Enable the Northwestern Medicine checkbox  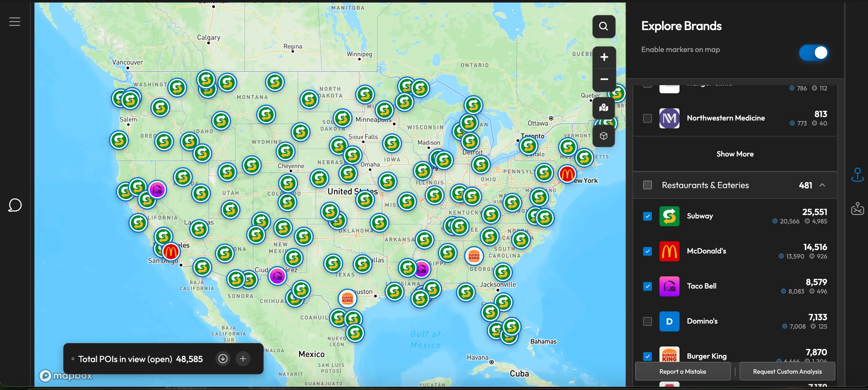tap(647, 118)
